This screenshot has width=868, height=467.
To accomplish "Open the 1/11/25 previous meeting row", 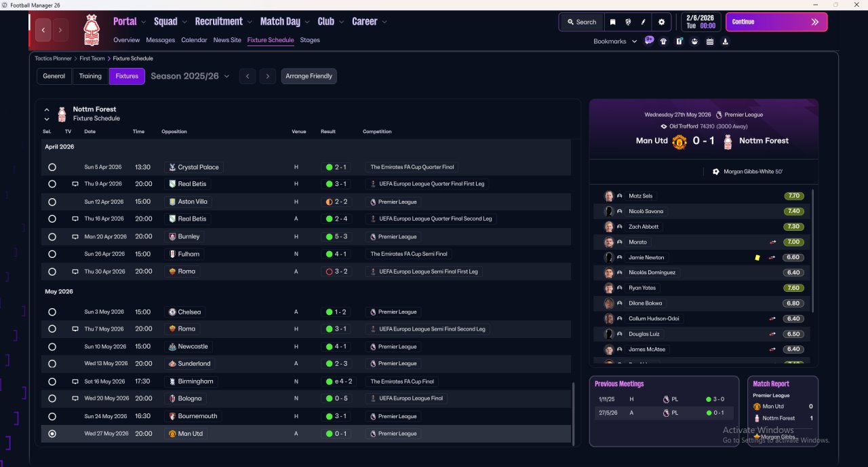I will [664, 399].
